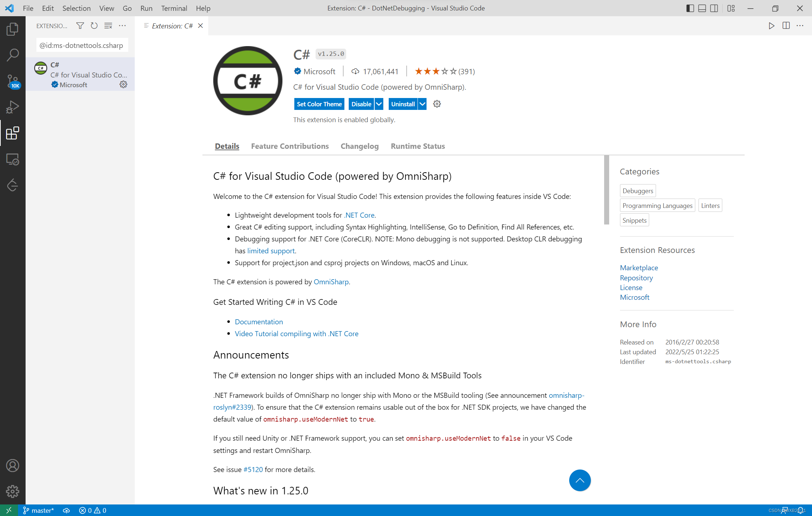This screenshot has width=812, height=516.
Task: Click the Set Color Theme button
Action: [319, 104]
